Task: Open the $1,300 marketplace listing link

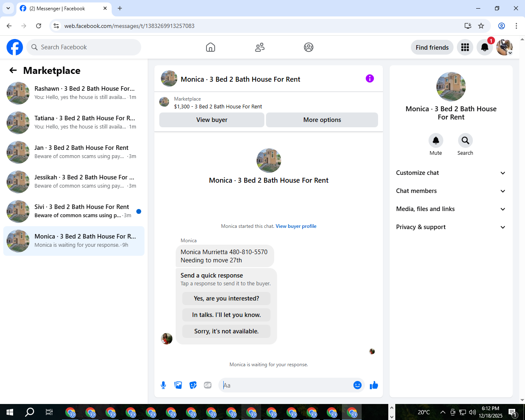Action: click(218, 106)
